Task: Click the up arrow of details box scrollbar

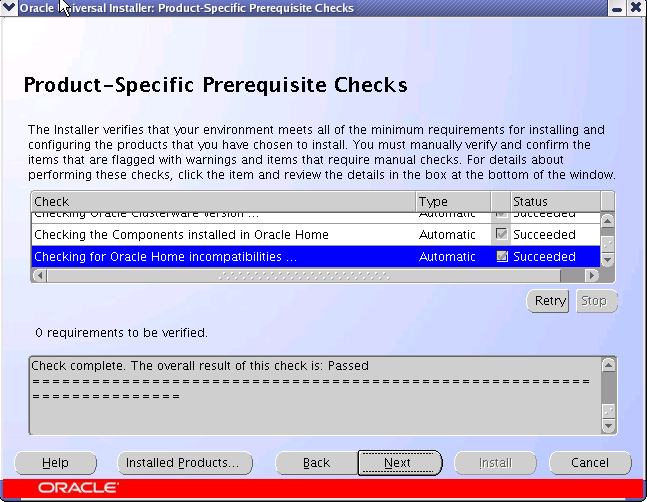Action: click(609, 365)
